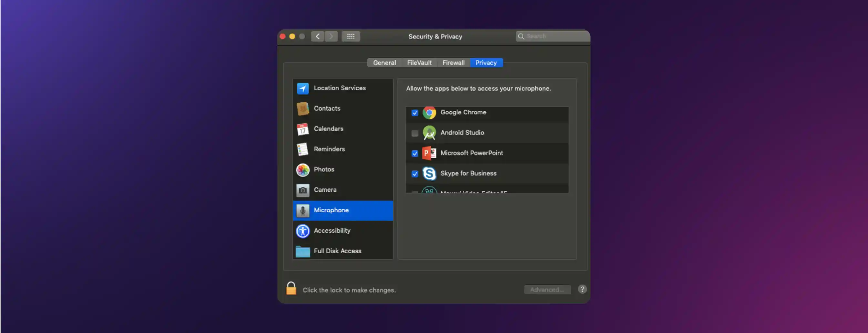This screenshot has height=333, width=868.
Task: Open the FileVault tab
Action: [x=419, y=62]
